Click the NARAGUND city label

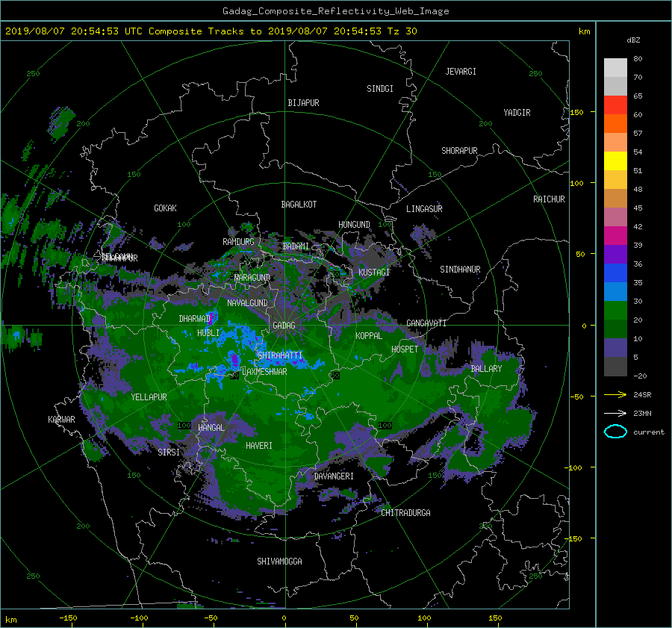pos(252,277)
